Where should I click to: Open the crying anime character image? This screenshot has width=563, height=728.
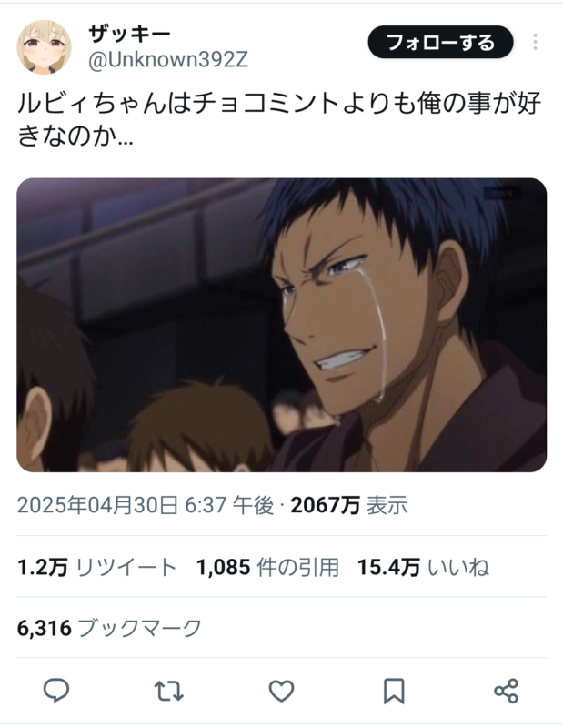click(x=281, y=325)
